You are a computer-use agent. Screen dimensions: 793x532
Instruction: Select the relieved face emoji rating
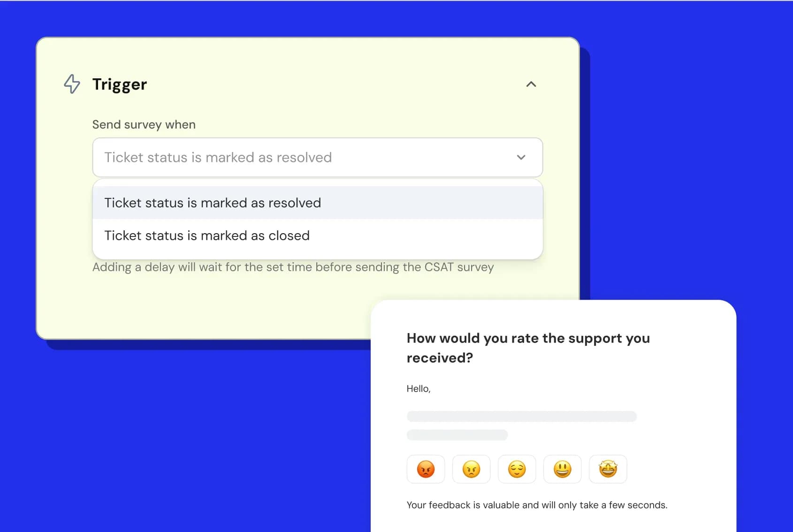(517, 469)
